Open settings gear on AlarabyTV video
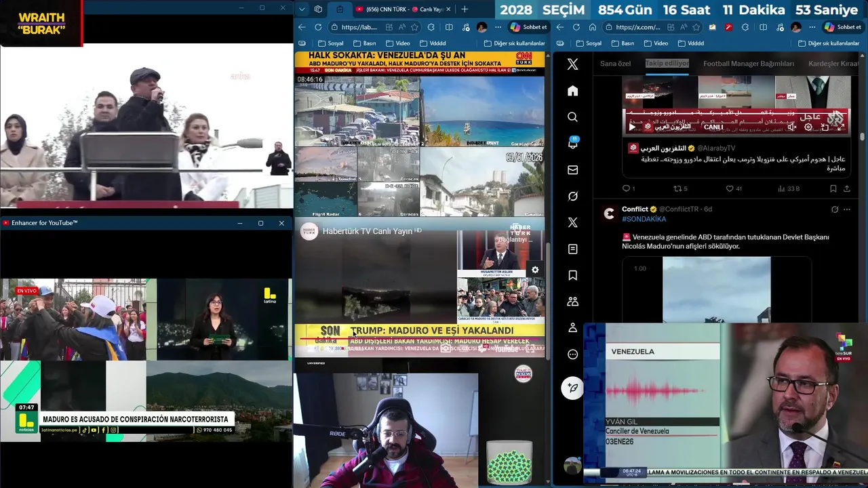868x488 pixels. point(808,127)
